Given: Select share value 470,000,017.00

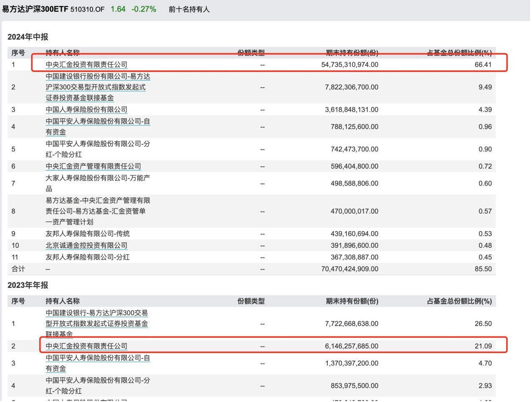Looking at the screenshot, I should click(355, 212).
